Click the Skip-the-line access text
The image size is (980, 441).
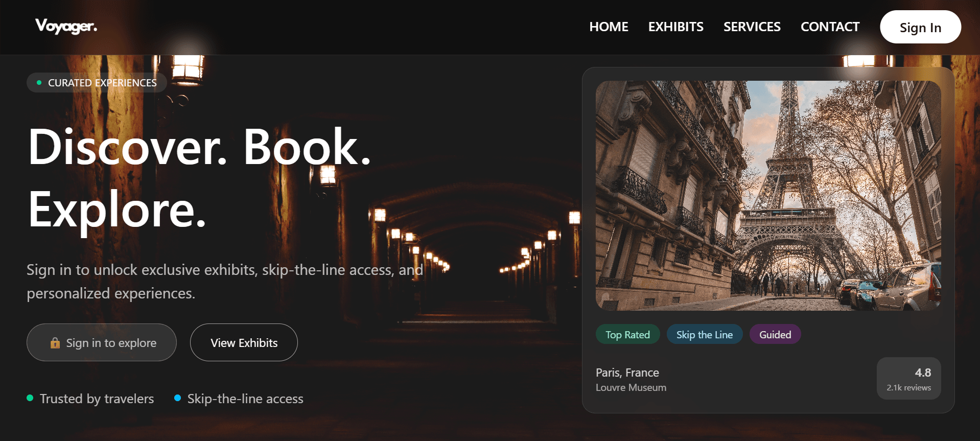click(x=245, y=399)
